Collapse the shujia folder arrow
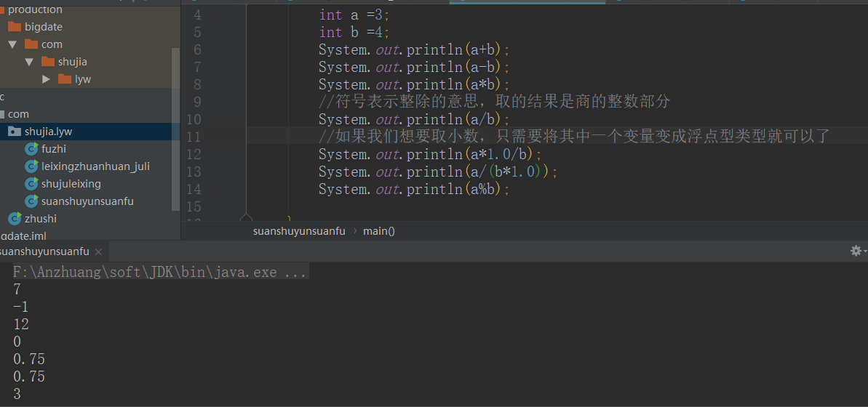The width and height of the screenshot is (868, 407). coord(29,62)
